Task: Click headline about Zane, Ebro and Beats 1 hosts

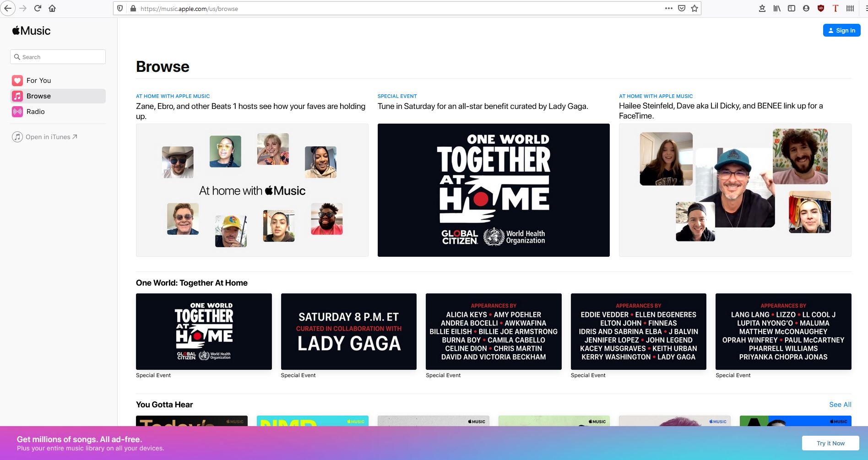Action: pos(251,111)
